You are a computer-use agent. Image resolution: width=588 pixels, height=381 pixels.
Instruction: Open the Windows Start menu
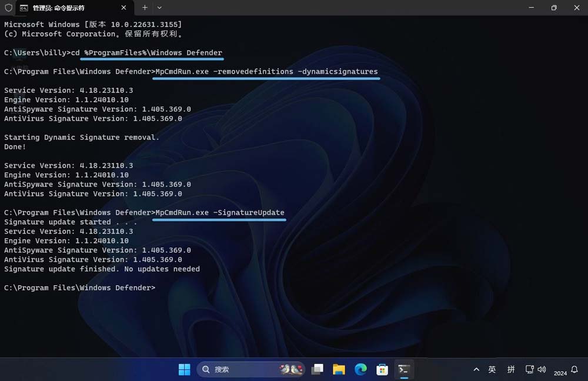(x=184, y=369)
